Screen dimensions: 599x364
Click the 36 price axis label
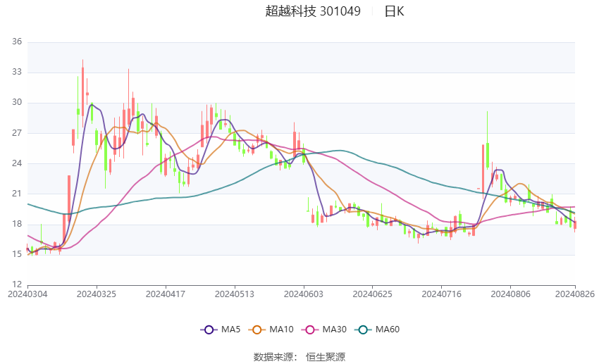coord(17,42)
